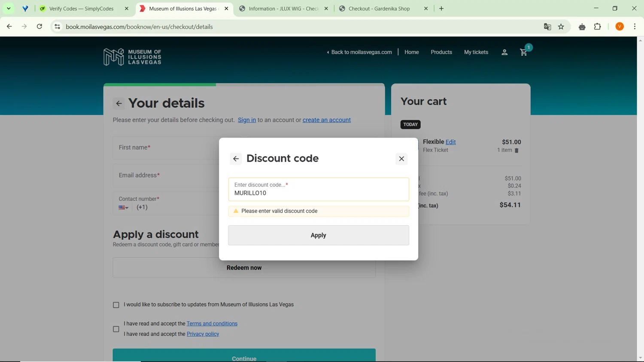Click the browser back button
The image size is (644, 362).
(9, 27)
